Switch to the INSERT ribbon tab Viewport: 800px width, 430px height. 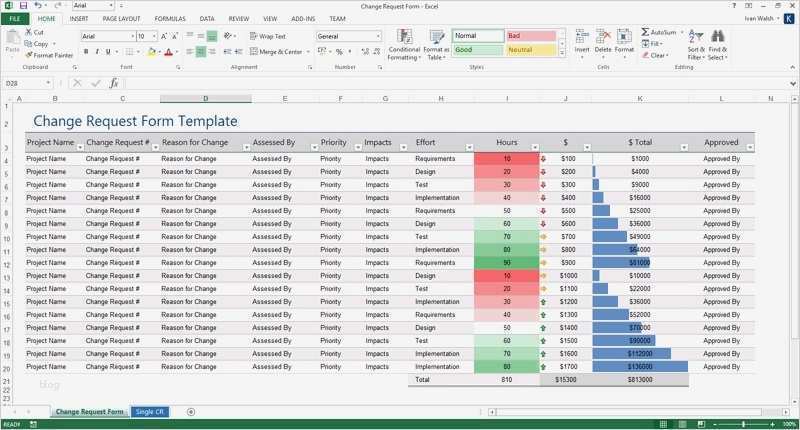(x=79, y=19)
